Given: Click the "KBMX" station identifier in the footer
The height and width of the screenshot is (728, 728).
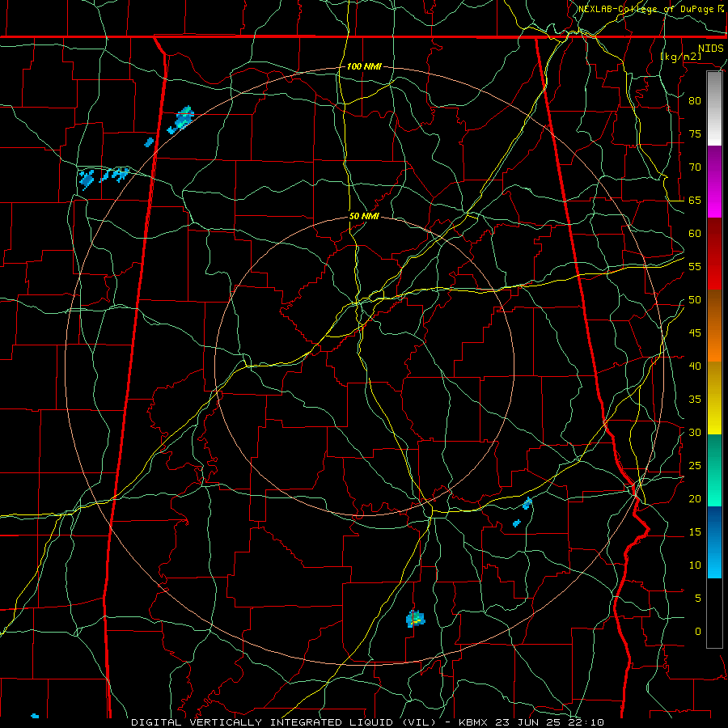Looking at the screenshot, I should pos(473,722).
